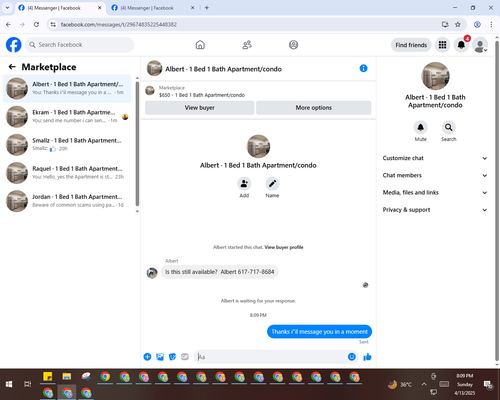Expand the Privacy & support section
500x400 pixels.
click(x=435, y=210)
